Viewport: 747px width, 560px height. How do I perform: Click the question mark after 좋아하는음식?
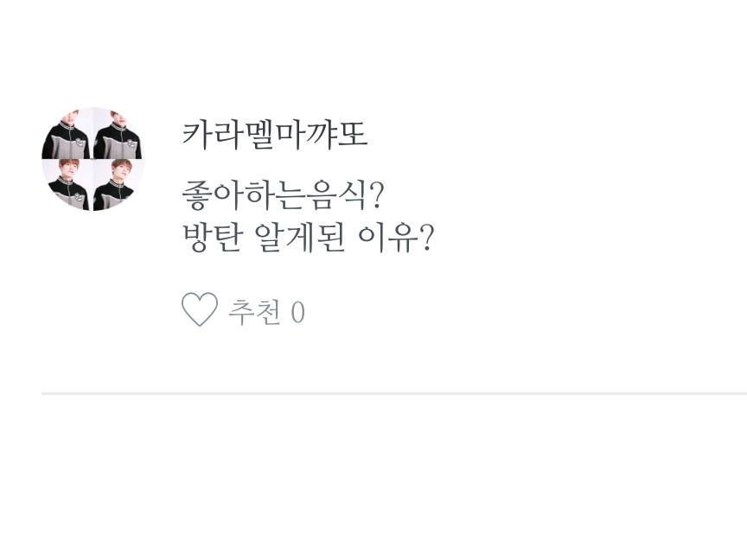[x=376, y=195]
